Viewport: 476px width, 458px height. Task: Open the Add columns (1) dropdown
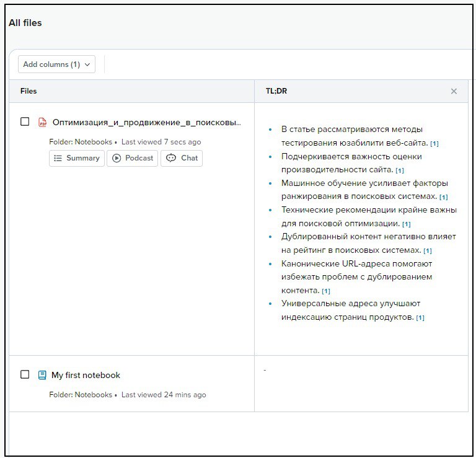(x=56, y=64)
